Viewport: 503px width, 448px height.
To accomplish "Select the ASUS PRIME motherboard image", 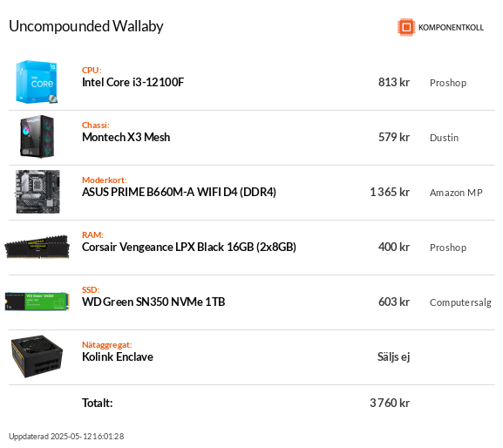I will click(x=37, y=192).
